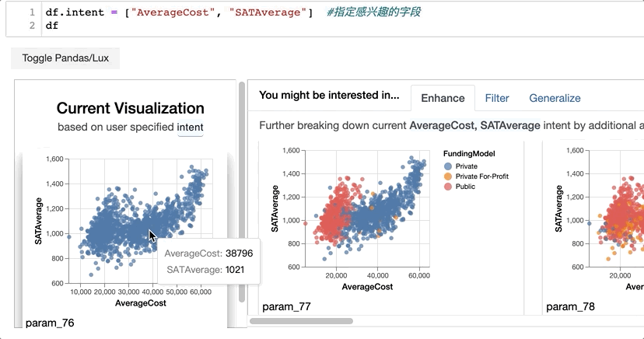Click the Current Visualization heading
This screenshot has height=339, width=644.
coord(130,108)
